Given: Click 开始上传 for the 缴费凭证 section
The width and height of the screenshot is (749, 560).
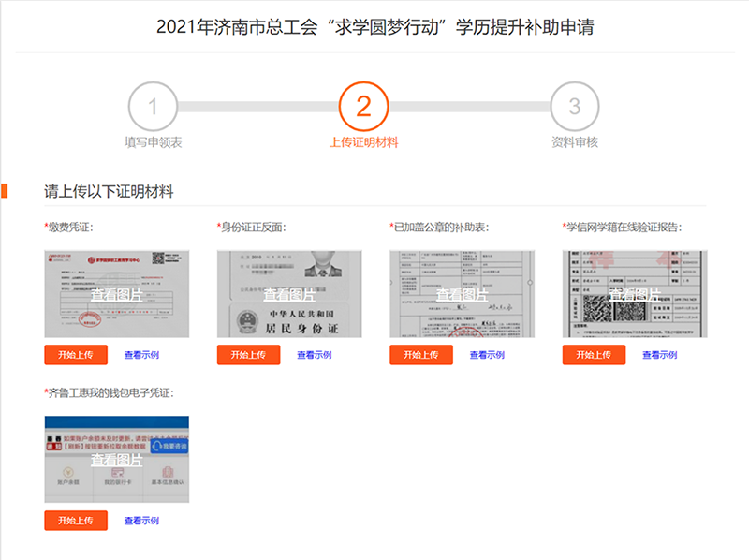Looking at the screenshot, I should (76, 356).
